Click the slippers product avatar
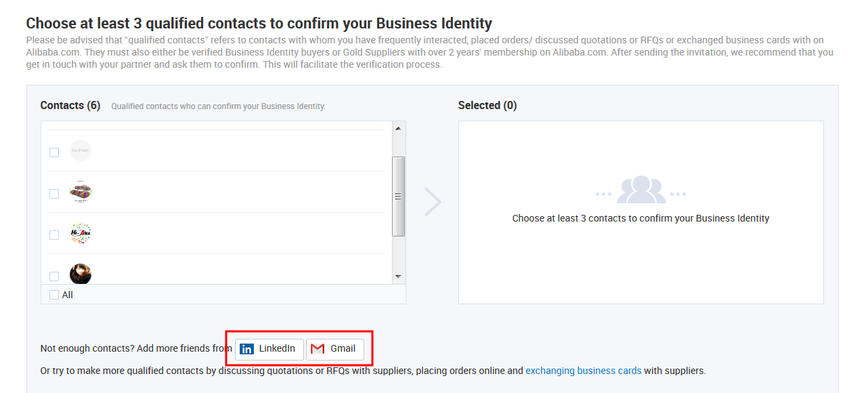The width and height of the screenshot is (868, 393). click(x=81, y=192)
